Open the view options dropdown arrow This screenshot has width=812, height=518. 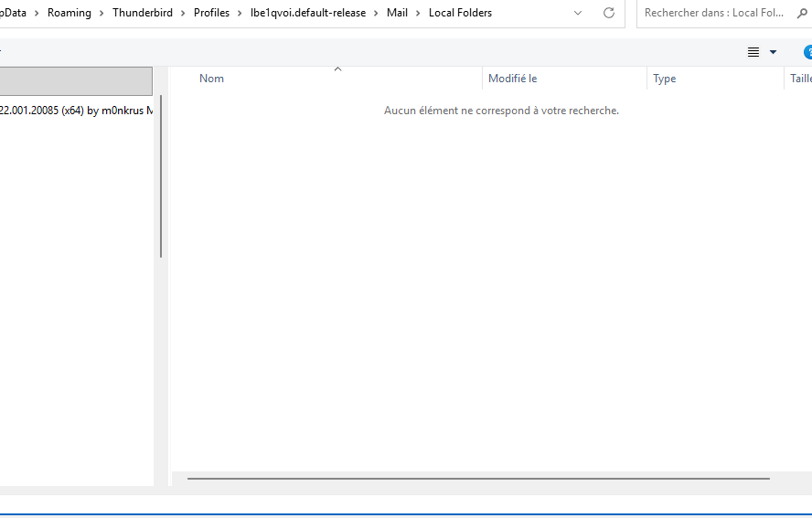[774, 52]
